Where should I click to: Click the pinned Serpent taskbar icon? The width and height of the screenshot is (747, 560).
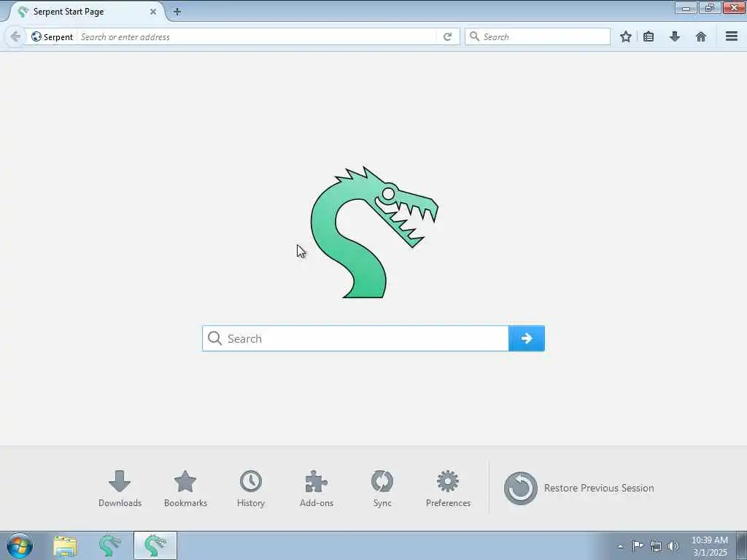tap(109, 545)
